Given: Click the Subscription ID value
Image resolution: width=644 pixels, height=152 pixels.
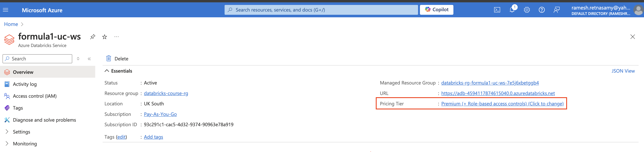Looking at the screenshot, I should click(x=189, y=124).
